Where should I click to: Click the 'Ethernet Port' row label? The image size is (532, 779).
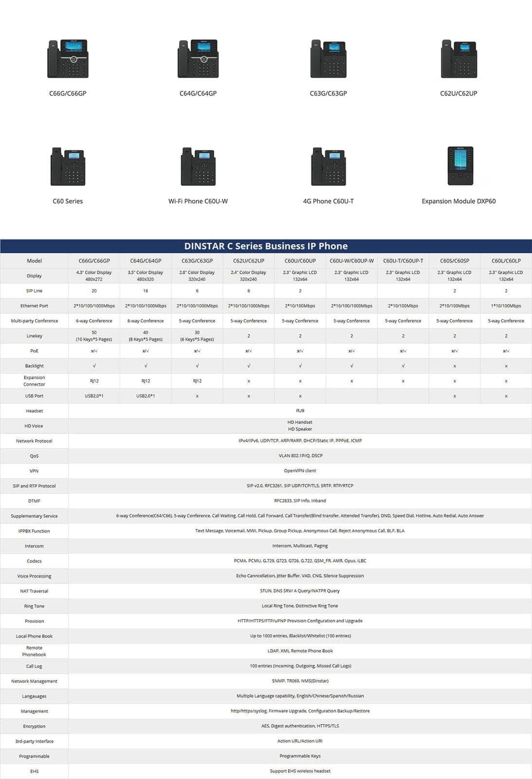(x=34, y=306)
